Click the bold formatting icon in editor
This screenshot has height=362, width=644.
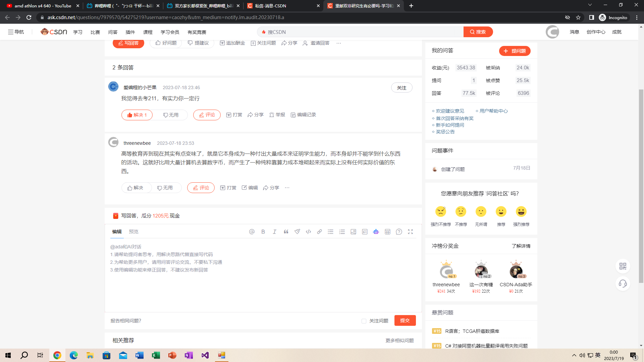(x=263, y=232)
